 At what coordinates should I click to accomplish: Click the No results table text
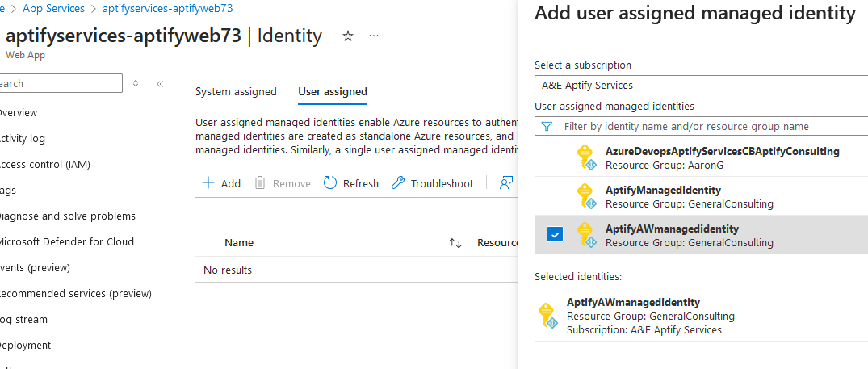[228, 270]
